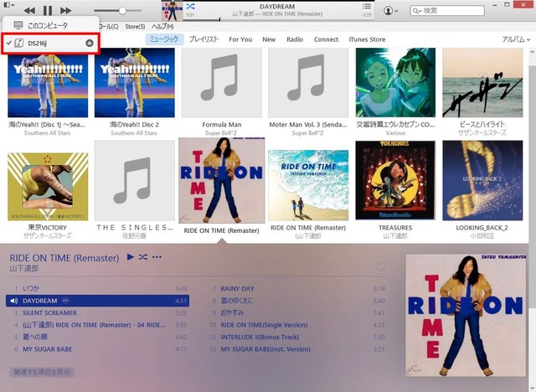Skip to next track with fast-forward button
This screenshot has width=536, height=392.
point(65,11)
